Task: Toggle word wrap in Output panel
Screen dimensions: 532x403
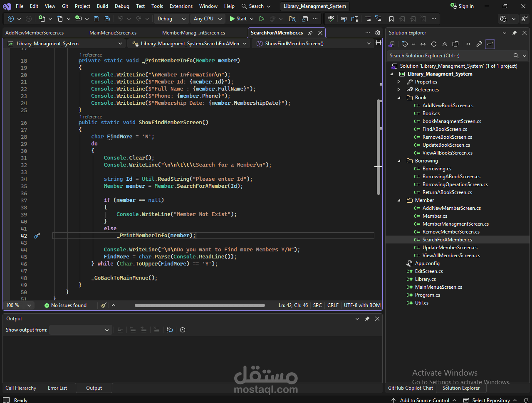Action: pyautogui.click(x=170, y=330)
